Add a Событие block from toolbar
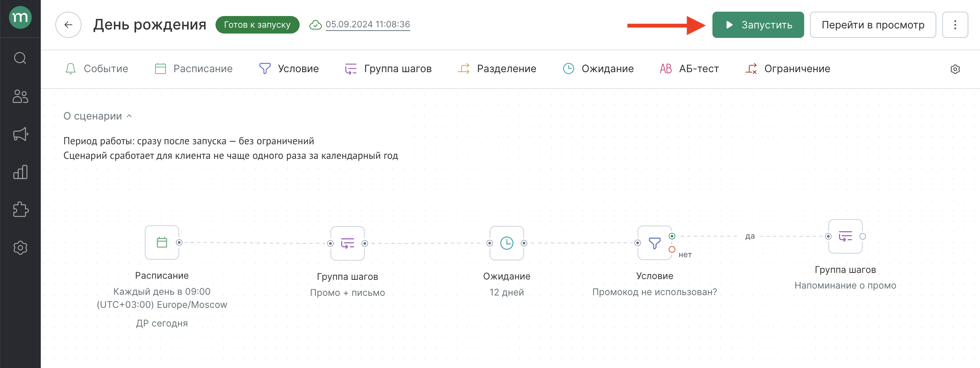The image size is (980, 368). (x=96, y=68)
